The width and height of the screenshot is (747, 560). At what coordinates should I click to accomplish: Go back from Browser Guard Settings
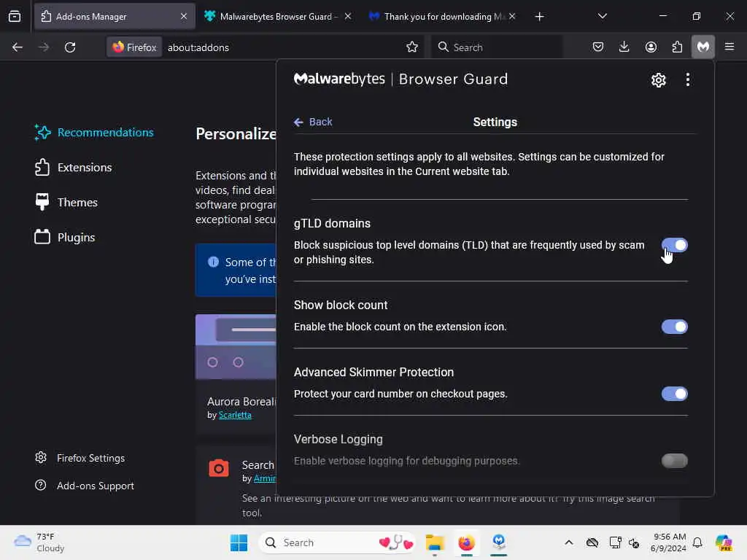[313, 122]
